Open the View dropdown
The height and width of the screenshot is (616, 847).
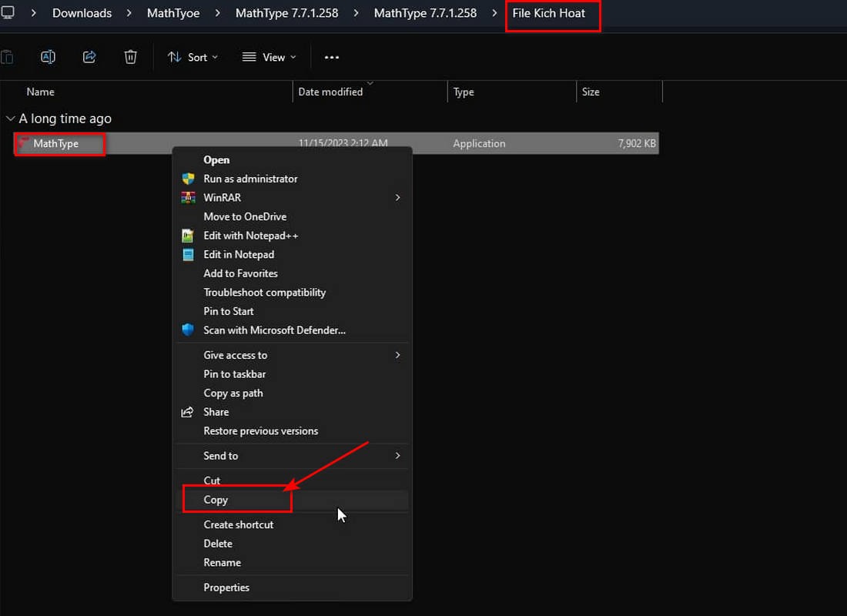[x=269, y=57]
